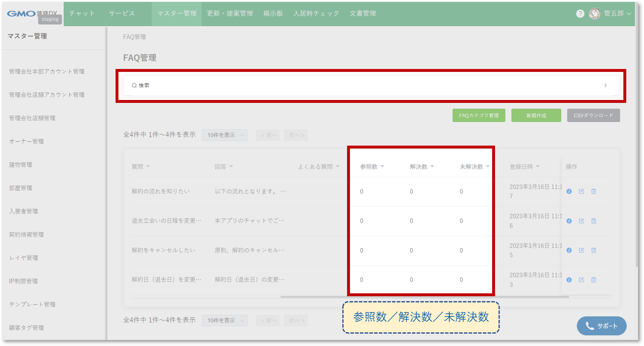The width and height of the screenshot is (644, 346).
Task: Click delete icon for 退去立会いの日程 row
Action: (x=593, y=221)
